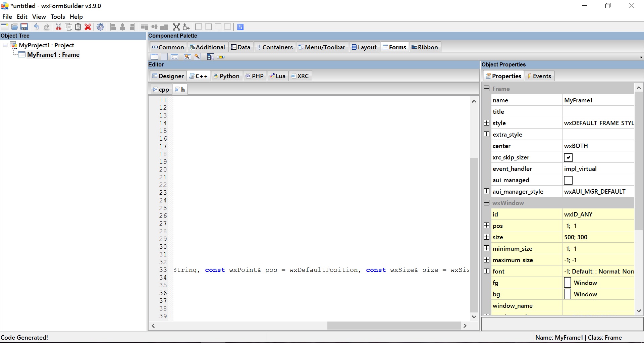Screen dimensions: 644x343
Task: Align center vertically toolbar icon
Action: point(154,27)
